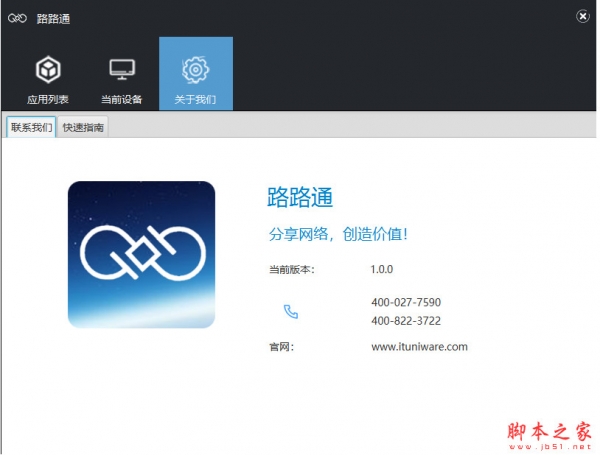Click the large 路路通 app logo image
Screen dimensions: 600x455
click(x=142, y=254)
